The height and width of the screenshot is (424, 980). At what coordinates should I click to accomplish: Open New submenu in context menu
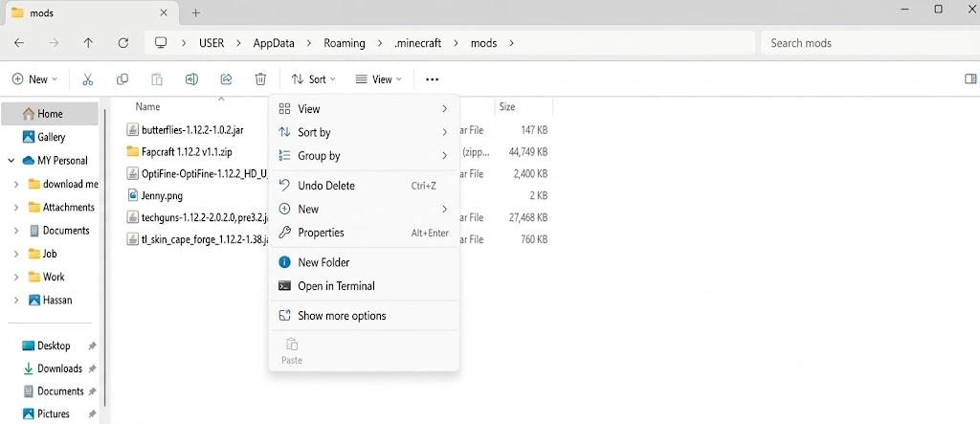(364, 209)
